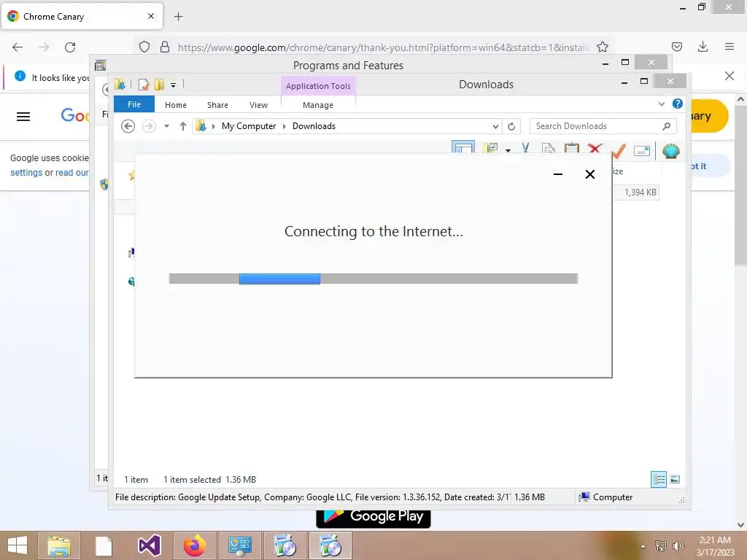The image size is (747, 560).
Task: Click the Rename toolbar icon
Action: (642, 150)
